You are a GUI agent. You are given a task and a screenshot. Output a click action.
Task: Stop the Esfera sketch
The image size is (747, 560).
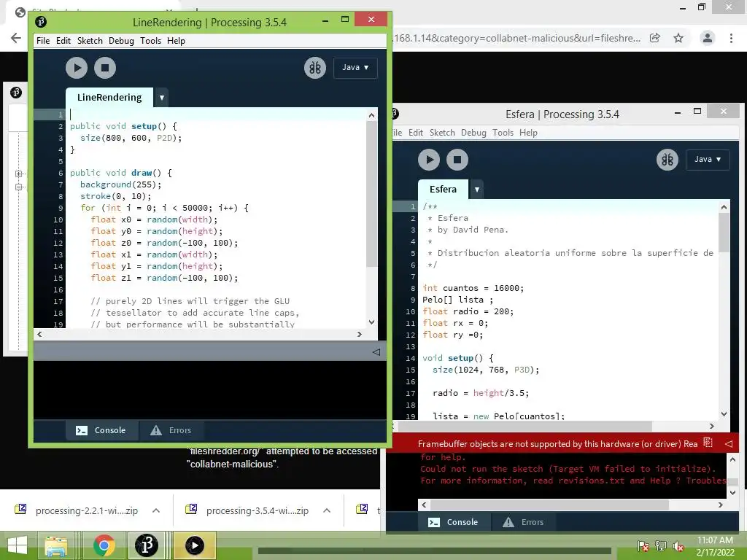pyautogui.click(x=457, y=160)
